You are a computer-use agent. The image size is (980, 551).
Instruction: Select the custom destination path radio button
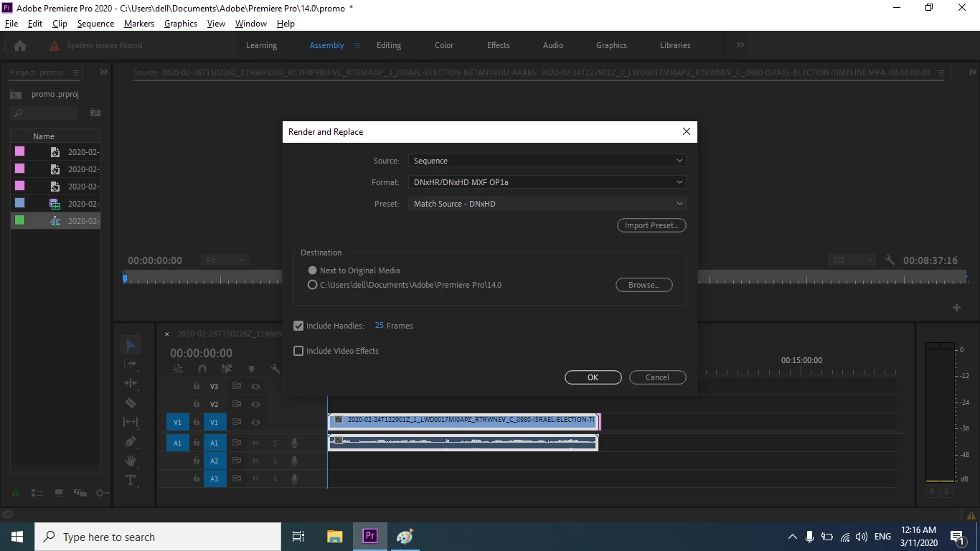pos(312,285)
